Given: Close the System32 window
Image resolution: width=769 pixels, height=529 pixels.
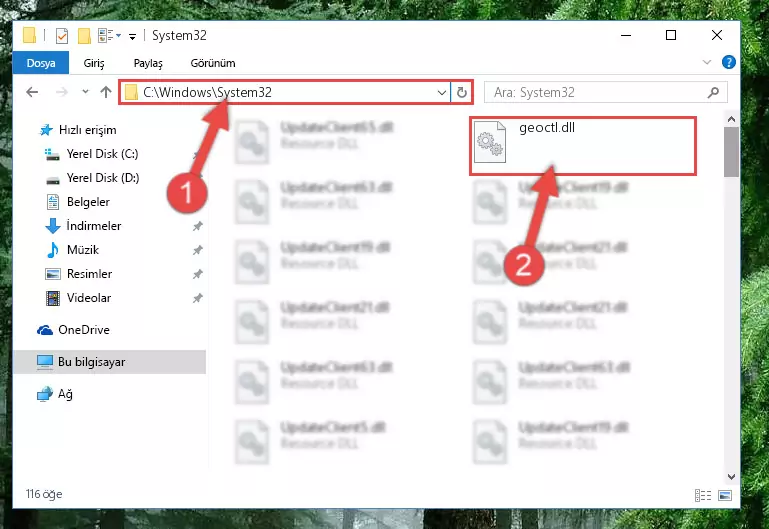Looking at the screenshot, I should pos(717,35).
